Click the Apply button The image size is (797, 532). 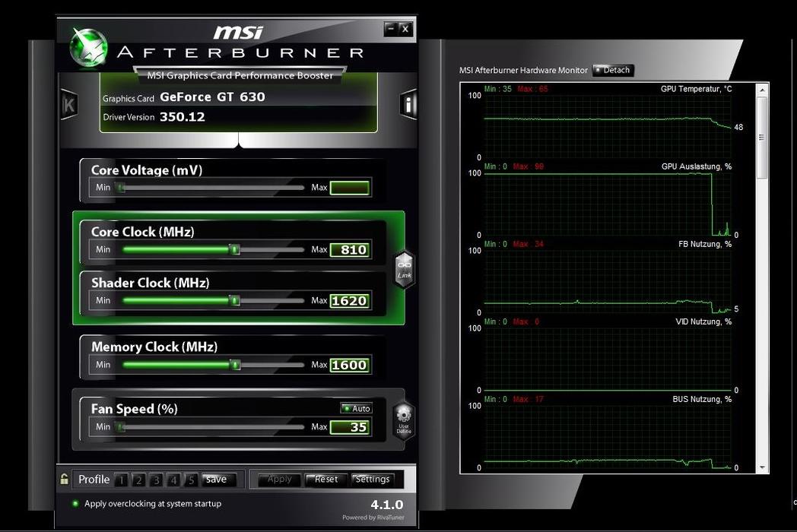280,479
